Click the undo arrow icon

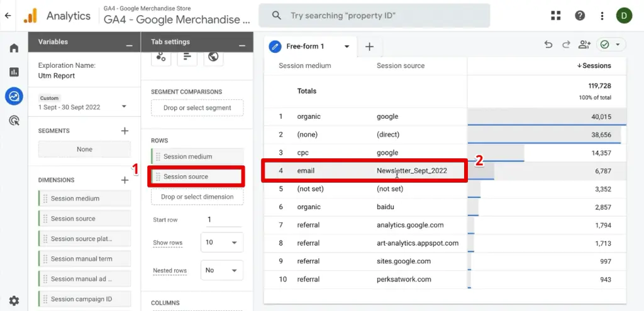(x=548, y=45)
